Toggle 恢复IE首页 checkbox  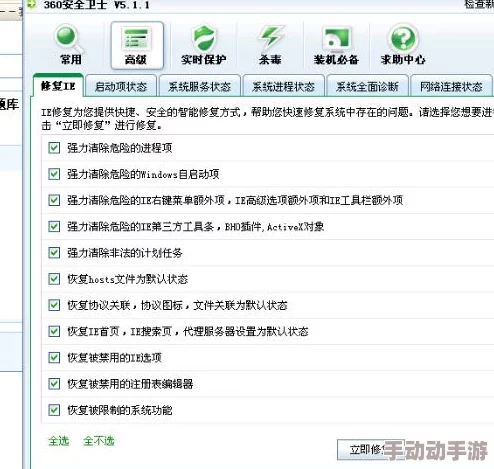[x=54, y=331]
